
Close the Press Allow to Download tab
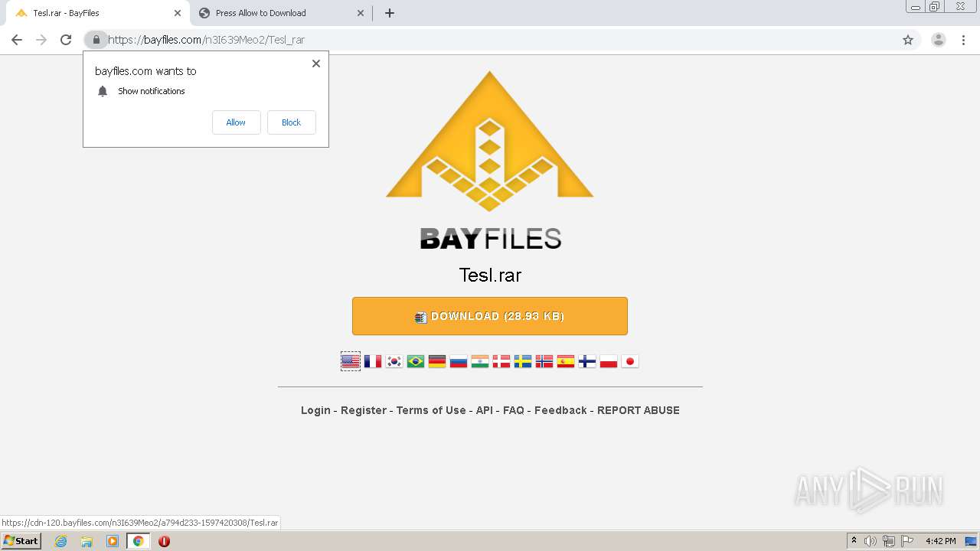[361, 13]
